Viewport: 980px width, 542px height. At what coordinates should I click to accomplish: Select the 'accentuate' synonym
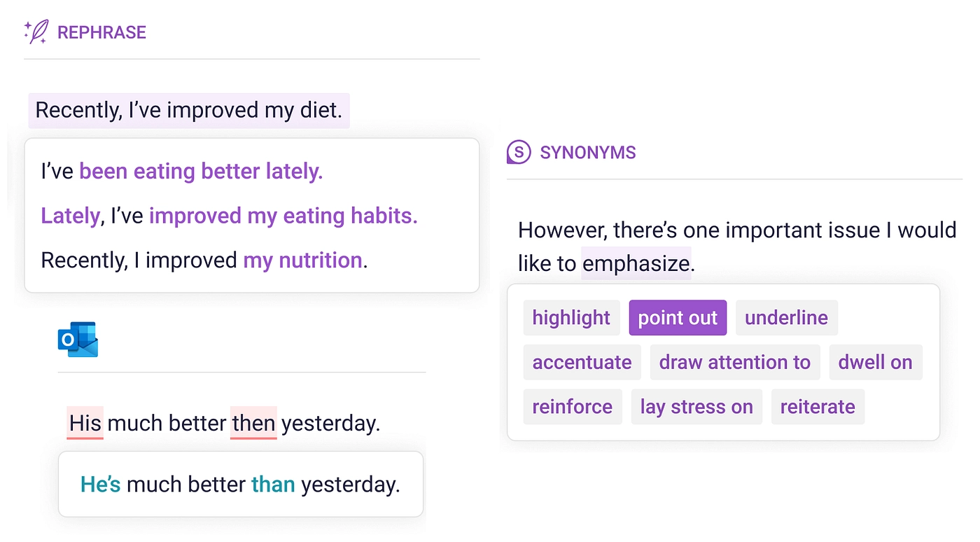tap(582, 363)
